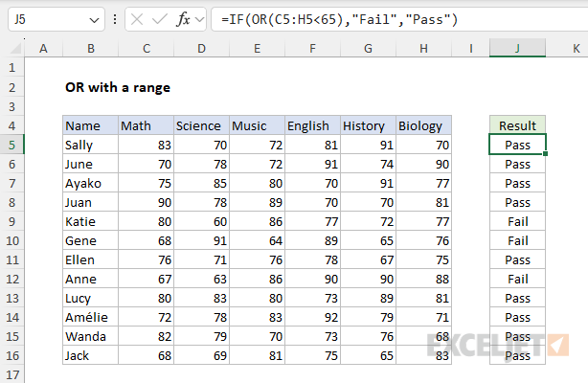Viewport: 588px width, 383px height.
Task: Click the three-dot handle beside Name Box
Action: point(115,19)
